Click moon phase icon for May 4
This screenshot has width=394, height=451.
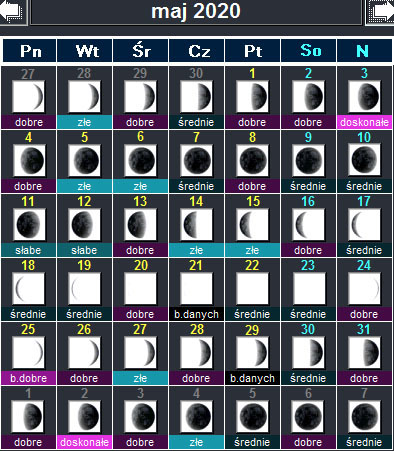29,160
